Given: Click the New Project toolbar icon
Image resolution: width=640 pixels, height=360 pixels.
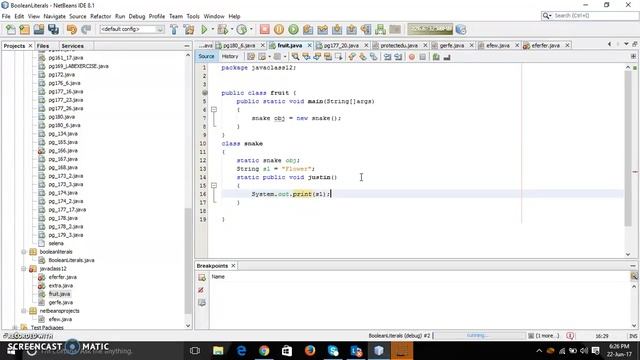Looking at the screenshot, I should click(x=24, y=29).
